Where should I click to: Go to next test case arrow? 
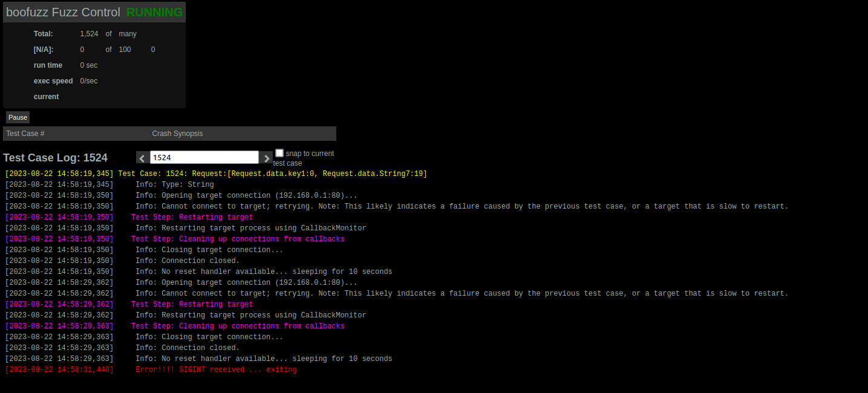(266, 158)
